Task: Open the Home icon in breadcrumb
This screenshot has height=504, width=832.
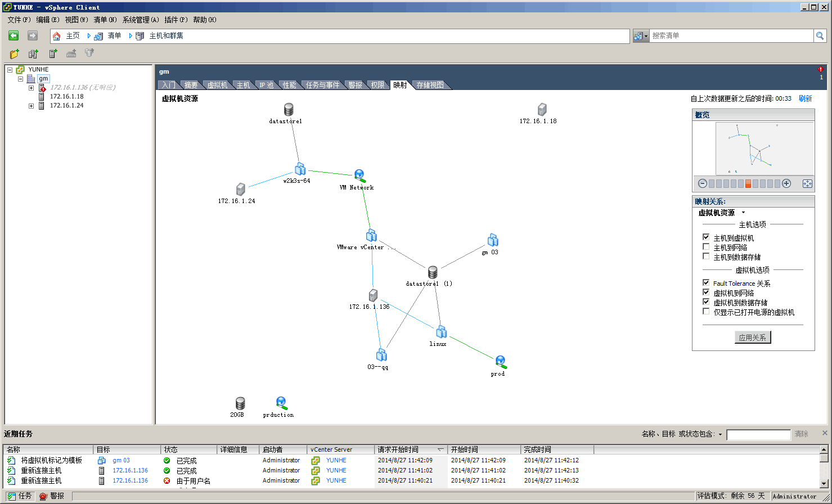Action: coord(56,36)
